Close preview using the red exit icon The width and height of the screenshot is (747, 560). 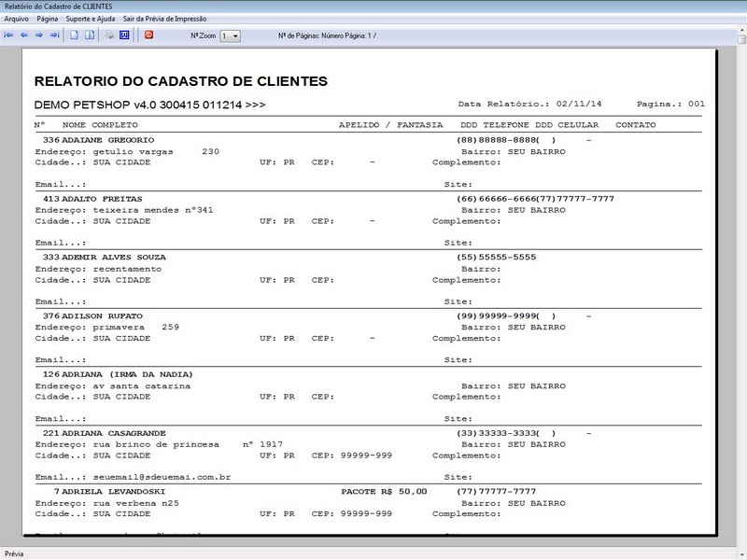click(148, 35)
